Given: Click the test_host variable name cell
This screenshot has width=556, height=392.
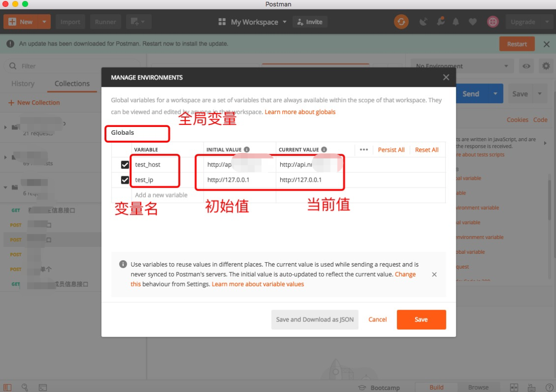Looking at the screenshot, I should tap(168, 165).
